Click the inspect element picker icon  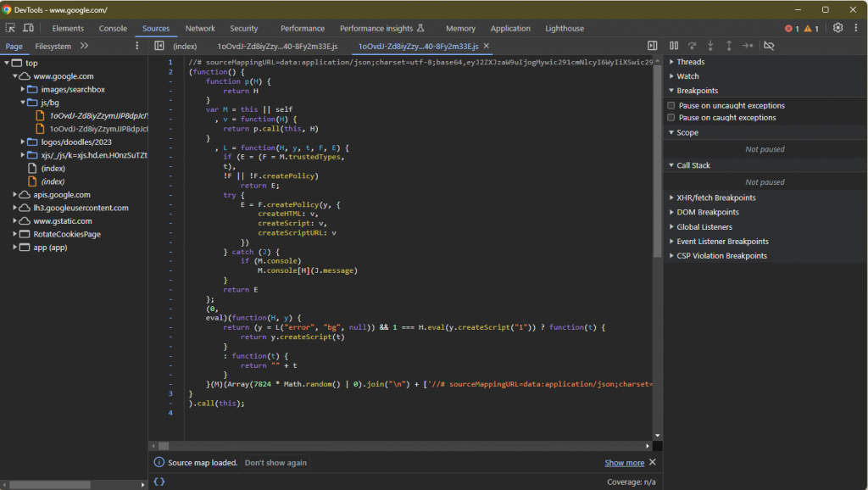pos(10,28)
